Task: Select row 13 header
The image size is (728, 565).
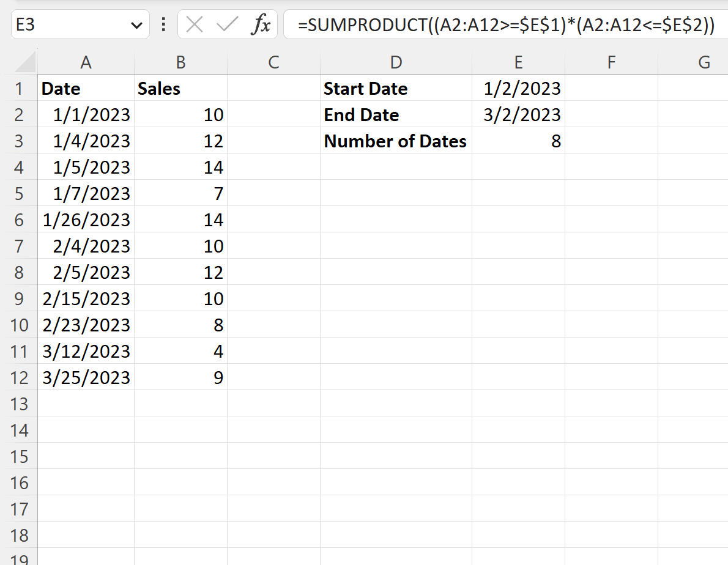Action: 19,404
